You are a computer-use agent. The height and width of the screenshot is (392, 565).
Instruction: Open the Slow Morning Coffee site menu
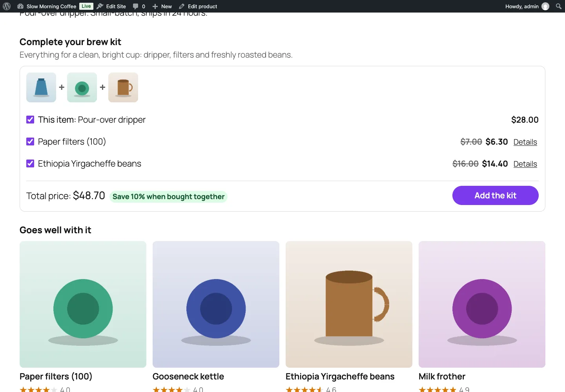coord(51,6)
